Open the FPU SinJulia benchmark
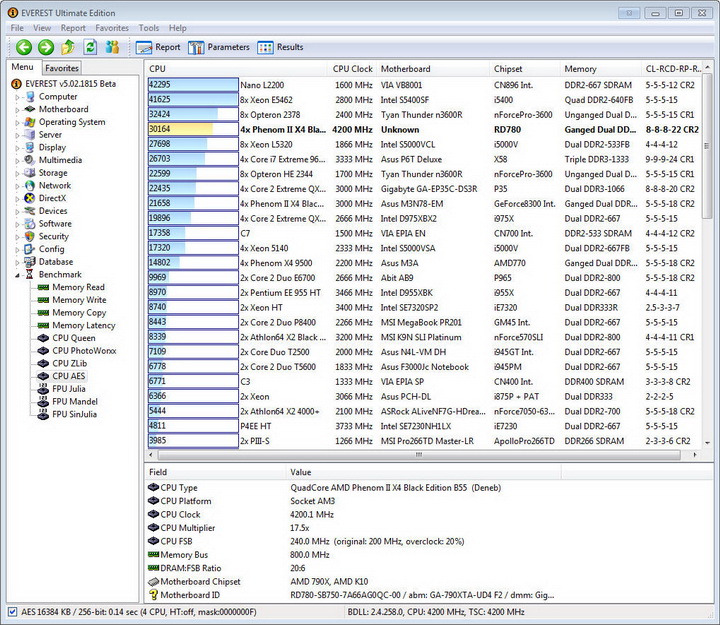This screenshot has height=625, width=720. tap(74, 414)
